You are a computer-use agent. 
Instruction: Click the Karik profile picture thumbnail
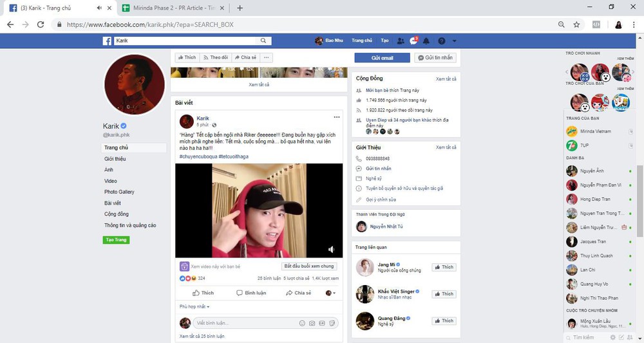(x=135, y=85)
